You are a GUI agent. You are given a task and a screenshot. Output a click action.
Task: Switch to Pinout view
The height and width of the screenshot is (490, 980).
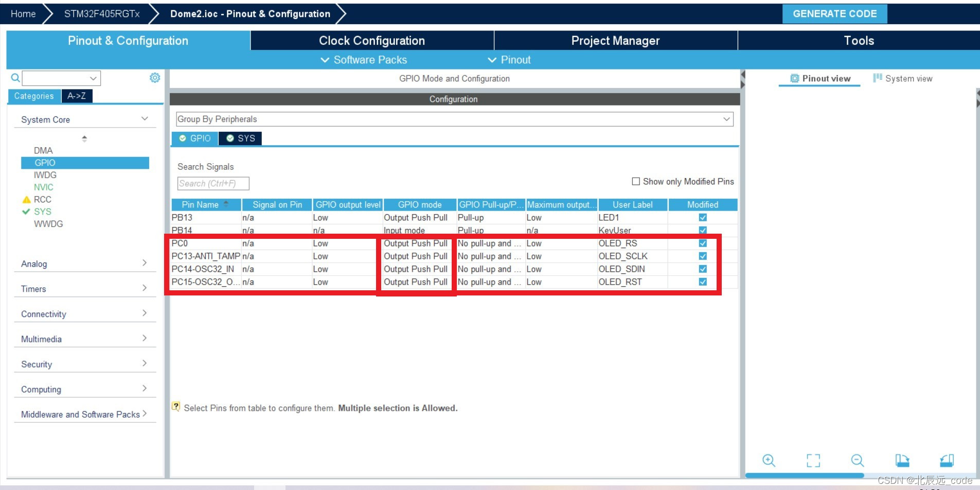pyautogui.click(x=820, y=79)
